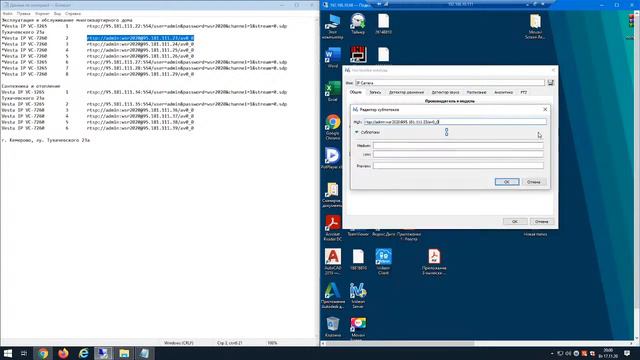The image size is (640, 360).
Task: Open the Сканиров. документы desktop shortcut
Action: tap(332, 195)
